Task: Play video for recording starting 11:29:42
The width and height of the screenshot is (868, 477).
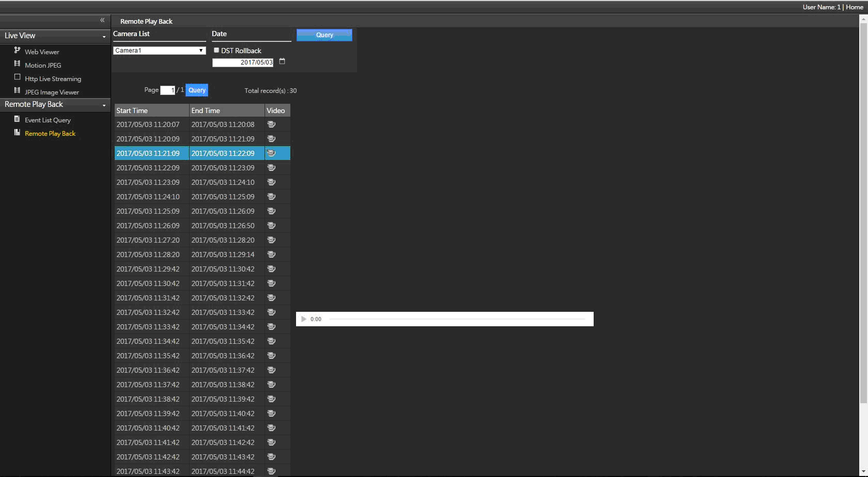Action: tap(271, 269)
